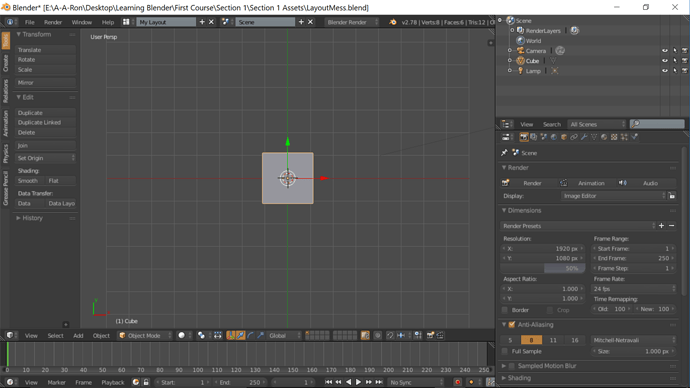Viewport: 690px width, 388px height.
Task: Click the World properties tab icon
Action: coord(554,137)
